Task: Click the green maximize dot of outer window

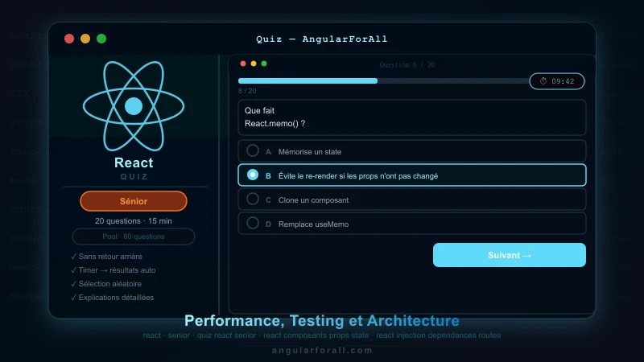Action: coord(101,39)
